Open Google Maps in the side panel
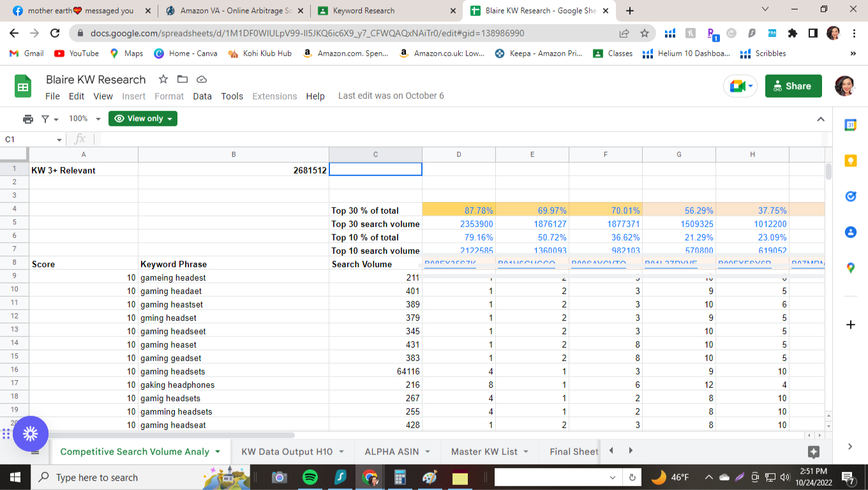Image resolution: width=868 pixels, height=490 pixels. click(x=850, y=268)
